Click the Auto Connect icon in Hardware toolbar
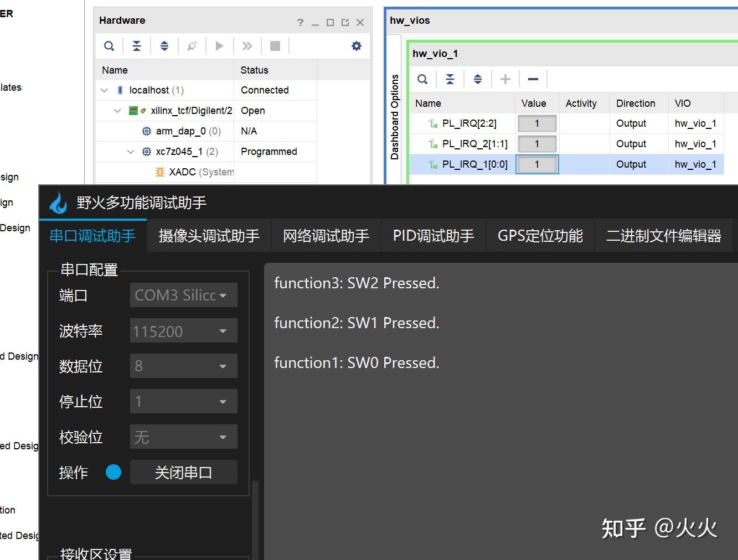This screenshot has width=738, height=560. click(192, 45)
